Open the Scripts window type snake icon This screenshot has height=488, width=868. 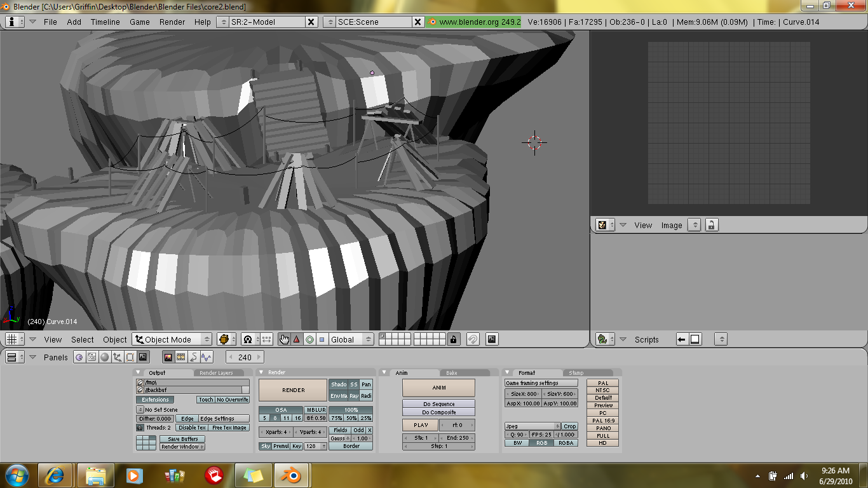tap(606, 339)
